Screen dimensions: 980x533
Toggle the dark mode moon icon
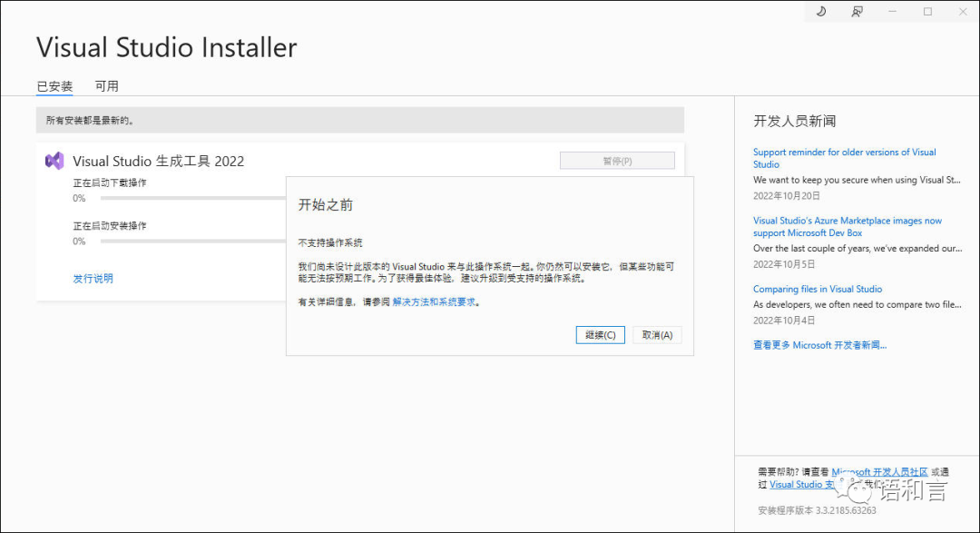(x=821, y=11)
